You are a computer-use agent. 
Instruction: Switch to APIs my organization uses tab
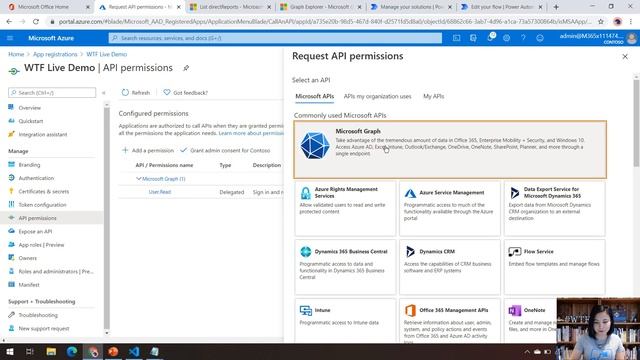(378, 96)
